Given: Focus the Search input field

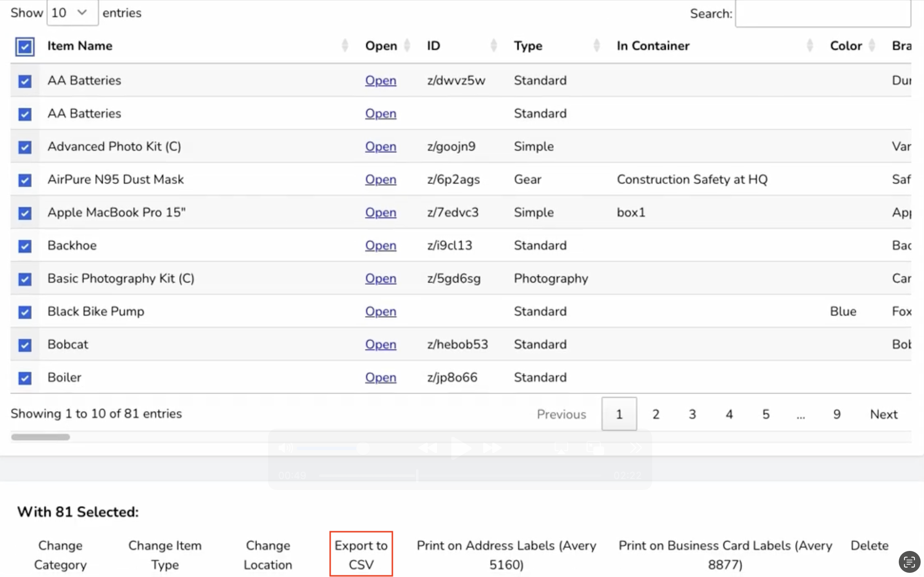Looking at the screenshot, I should tap(822, 13).
